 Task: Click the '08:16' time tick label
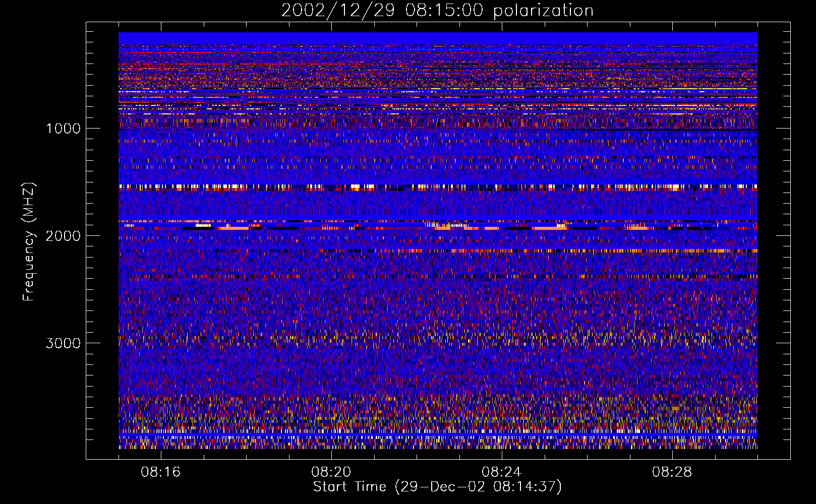[161, 472]
